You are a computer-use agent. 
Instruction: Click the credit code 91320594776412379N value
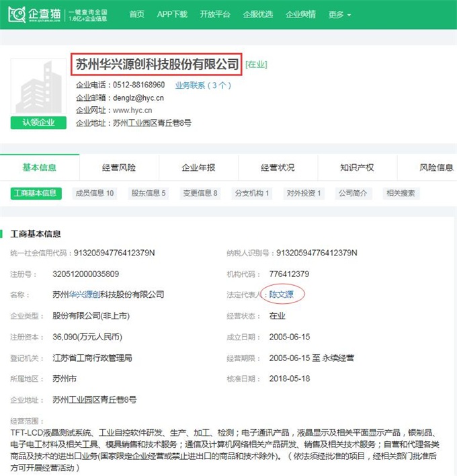pos(114,253)
